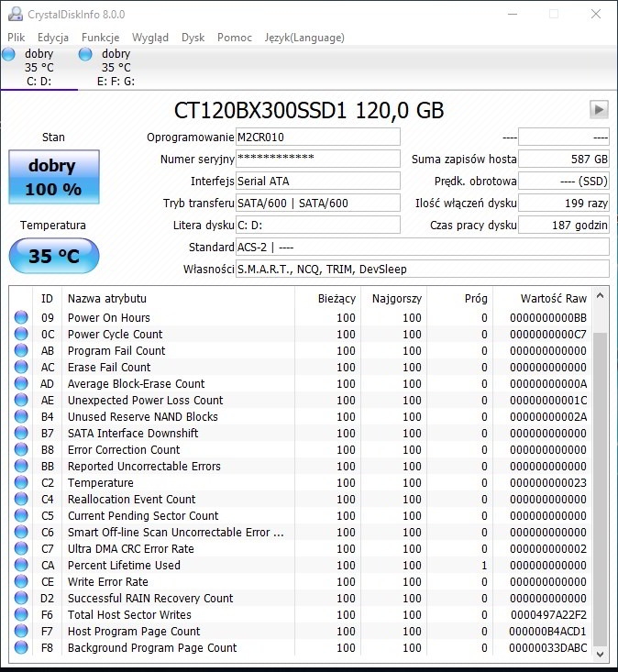
Task: Click the Bieżący column header
Action: [328, 299]
